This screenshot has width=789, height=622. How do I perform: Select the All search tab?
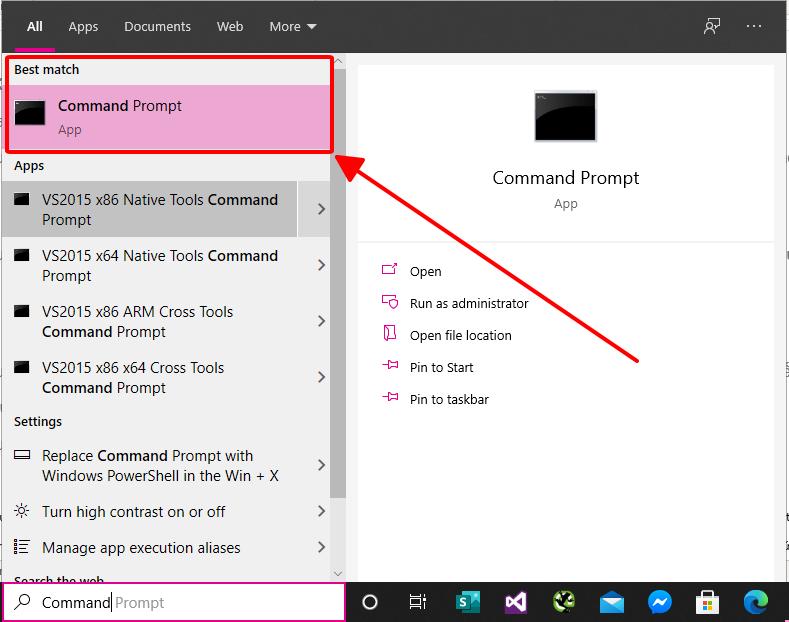point(35,26)
